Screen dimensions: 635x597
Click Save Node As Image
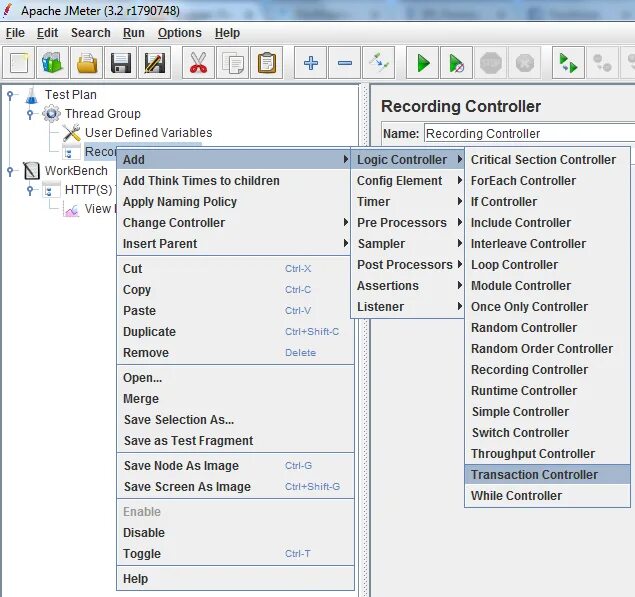pos(235,466)
